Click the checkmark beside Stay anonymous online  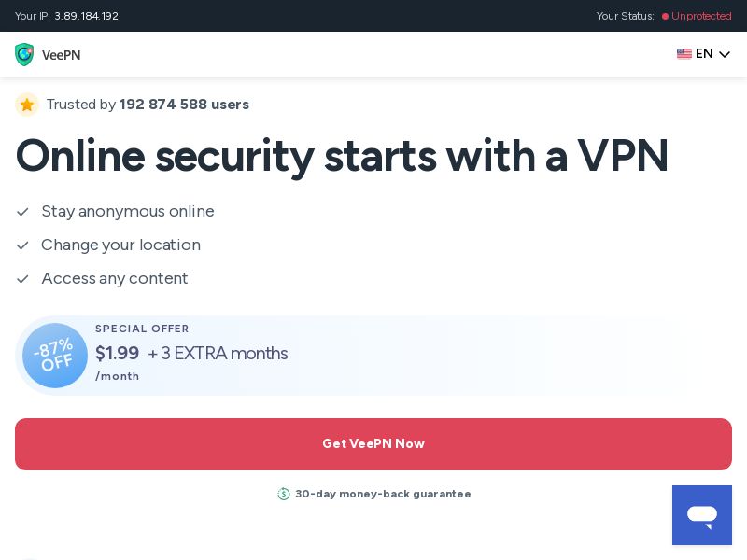click(22, 212)
